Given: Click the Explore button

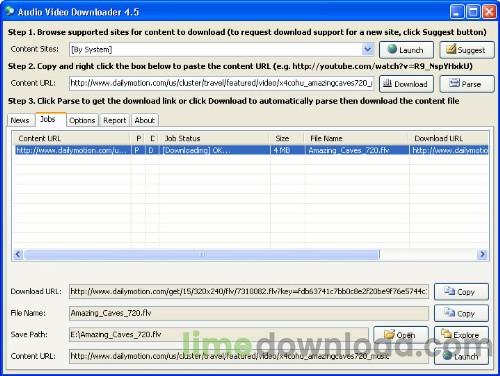Looking at the screenshot, I should click(x=461, y=335).
